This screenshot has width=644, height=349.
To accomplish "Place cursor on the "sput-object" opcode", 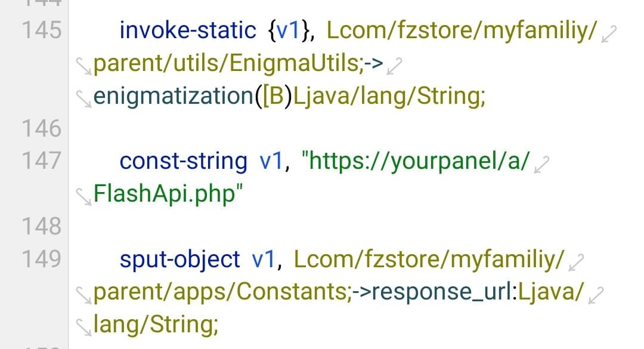I will tap(179, 259).
